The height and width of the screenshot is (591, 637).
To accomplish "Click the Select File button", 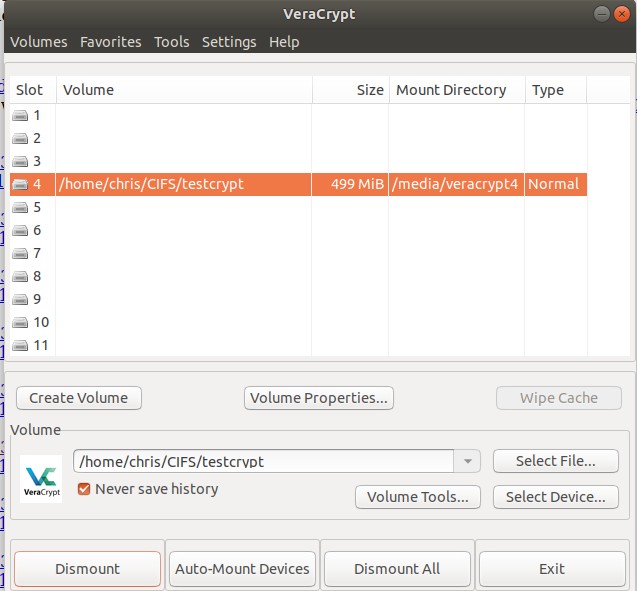I will (555, 461).
